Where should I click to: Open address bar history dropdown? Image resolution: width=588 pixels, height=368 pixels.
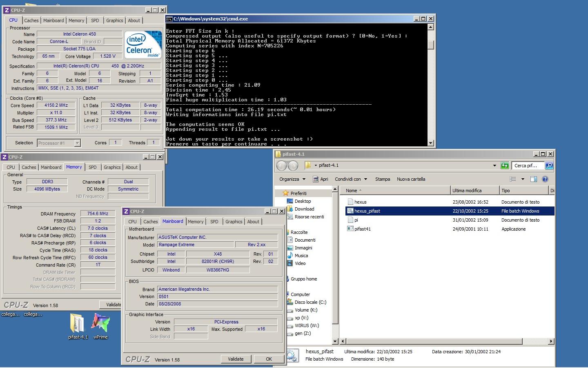pyautogui.click(x=494, y=166)
